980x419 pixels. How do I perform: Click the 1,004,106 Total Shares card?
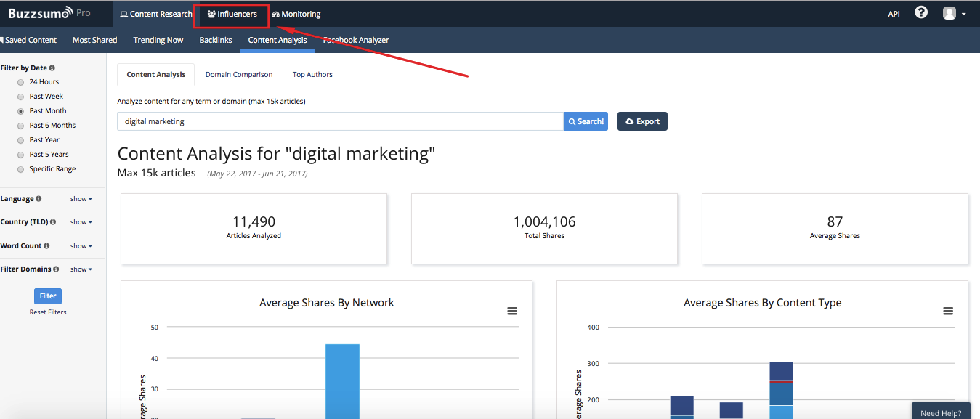[x=544, y=228]
